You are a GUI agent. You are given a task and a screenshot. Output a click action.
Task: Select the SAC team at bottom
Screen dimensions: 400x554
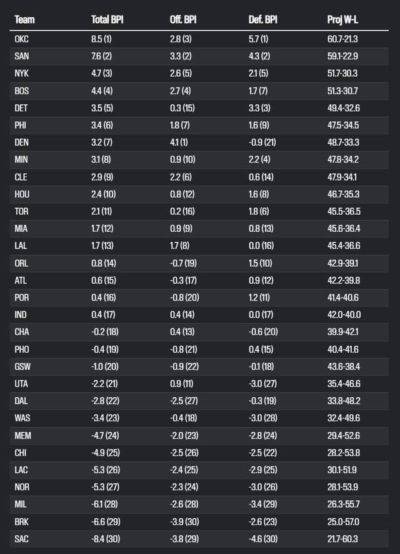click(x=22, y=539)
